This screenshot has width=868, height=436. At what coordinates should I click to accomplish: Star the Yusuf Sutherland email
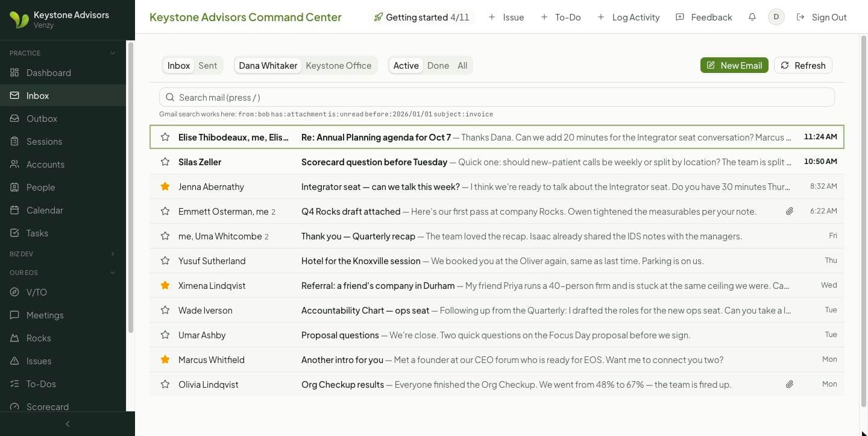165,261
